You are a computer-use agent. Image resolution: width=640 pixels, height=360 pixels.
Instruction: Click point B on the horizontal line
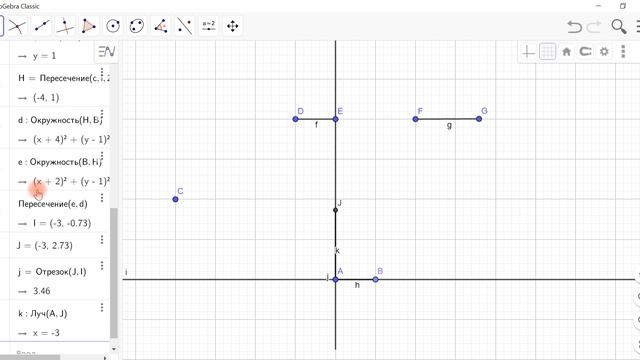[x=376, y=280]
